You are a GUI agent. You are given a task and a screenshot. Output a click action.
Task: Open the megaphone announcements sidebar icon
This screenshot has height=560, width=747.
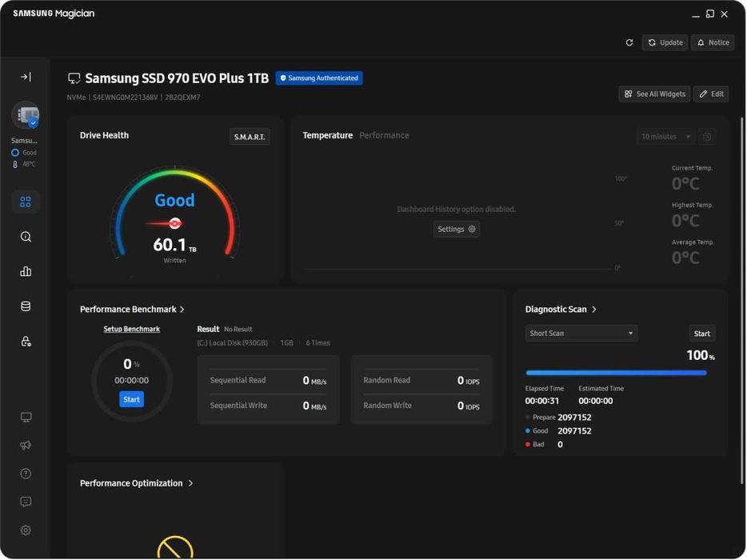point(26,445)
